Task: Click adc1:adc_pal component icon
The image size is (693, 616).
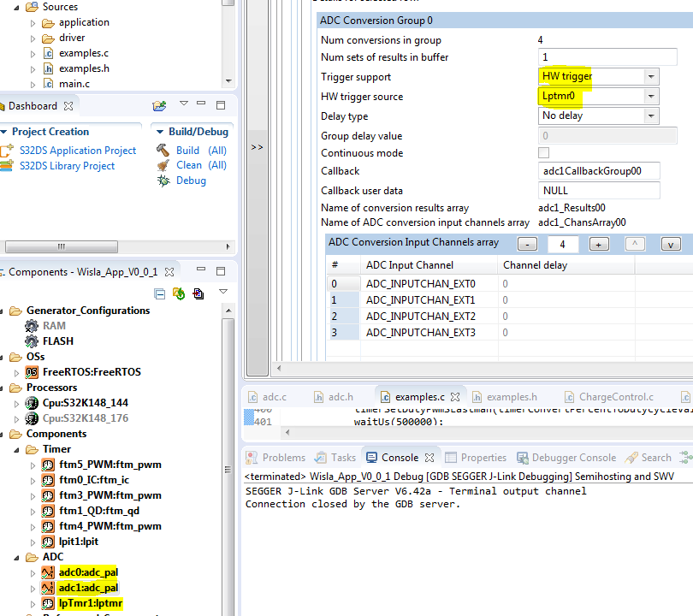Action: click(48, 588)
